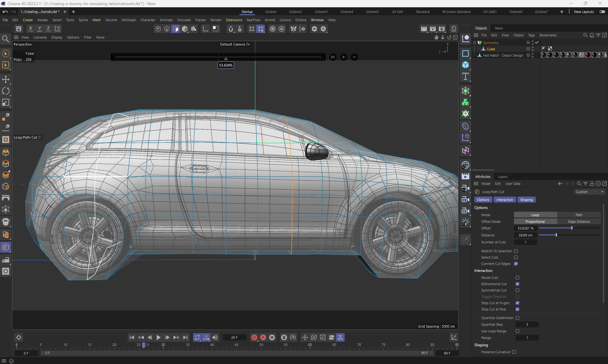Select the Rotate tool
The image size is (608, 364).
pos(6,91)
